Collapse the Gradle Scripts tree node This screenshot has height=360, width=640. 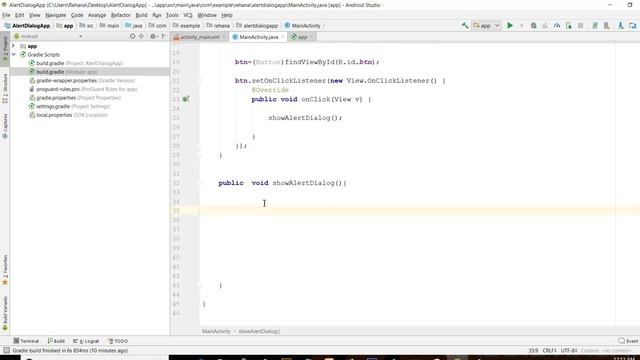point(13,54)
